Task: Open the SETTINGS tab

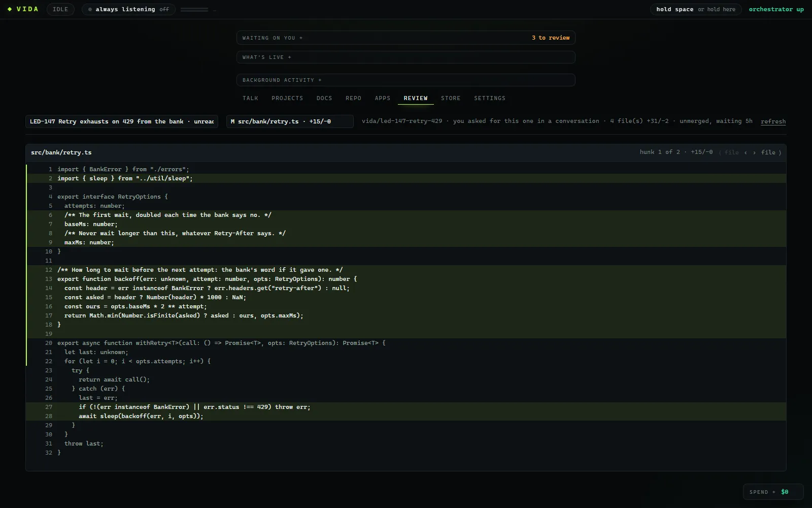Action: (x=490, y=98)
